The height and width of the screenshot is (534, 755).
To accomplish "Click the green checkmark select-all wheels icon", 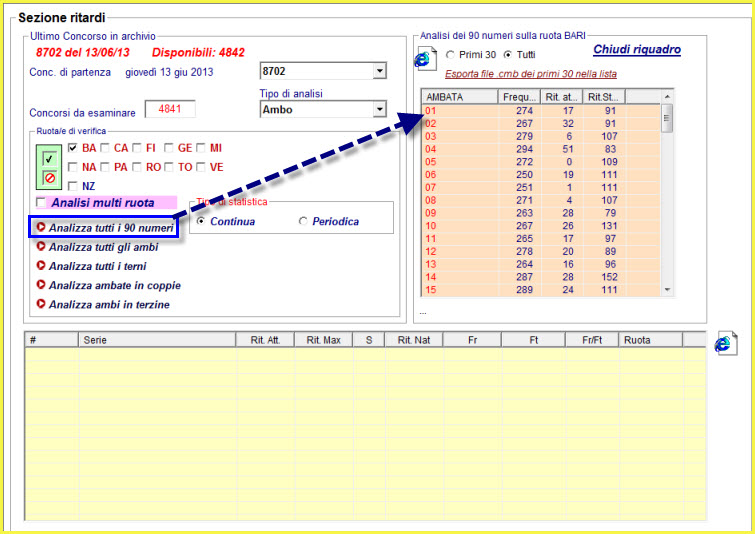I will [x=49, y=158].
